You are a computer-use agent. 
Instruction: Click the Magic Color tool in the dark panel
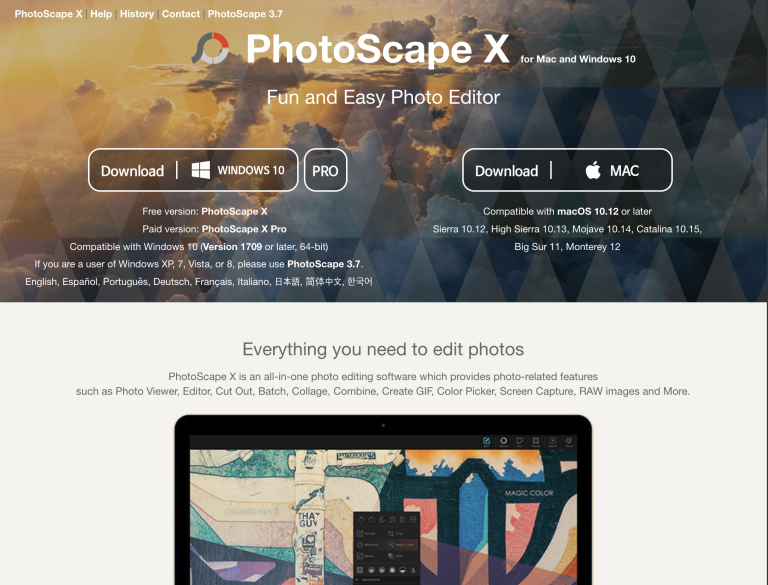click(402, 545)
